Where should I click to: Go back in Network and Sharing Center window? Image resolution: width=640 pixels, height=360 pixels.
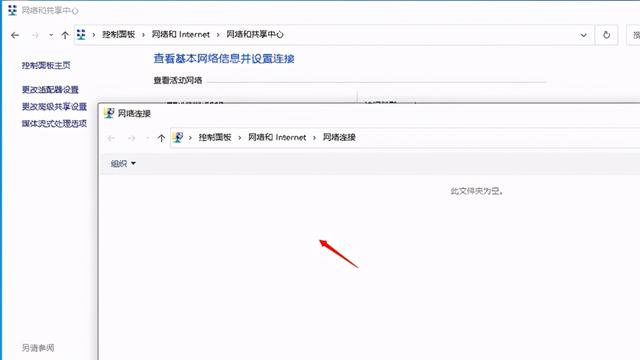pyautogui.click(x=15, y=35)
